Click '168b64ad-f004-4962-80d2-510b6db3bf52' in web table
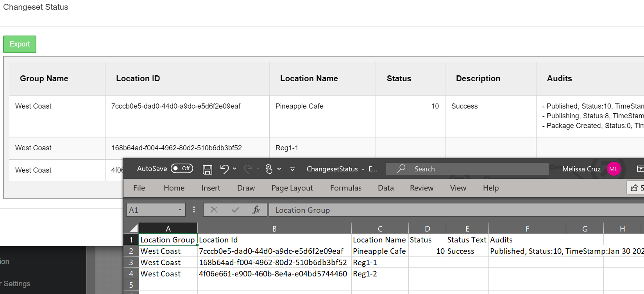This screenshot has width=644, height=294. tap(177, 148)
